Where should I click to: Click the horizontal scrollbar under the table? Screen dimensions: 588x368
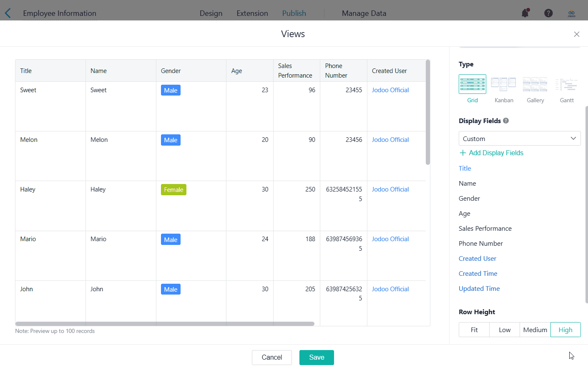(x=165, y=324)
